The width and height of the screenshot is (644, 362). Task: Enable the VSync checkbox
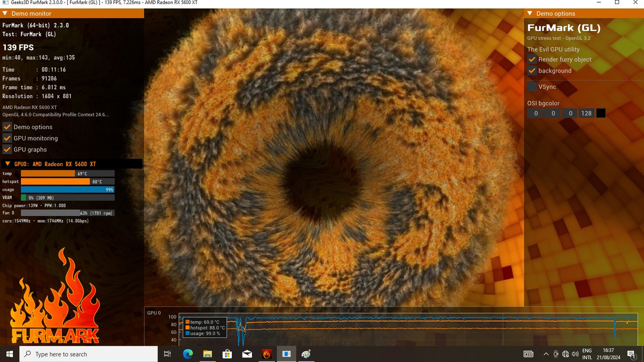(532, 87)
